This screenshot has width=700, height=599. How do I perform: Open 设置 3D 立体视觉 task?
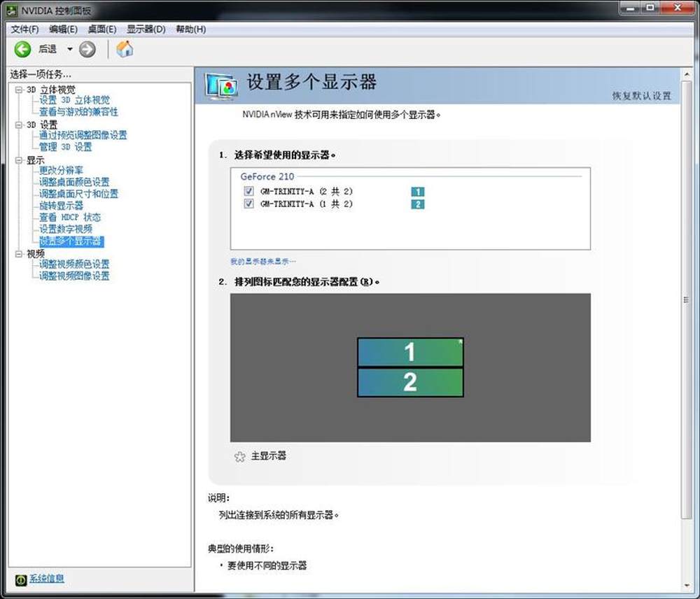[75, 100]
